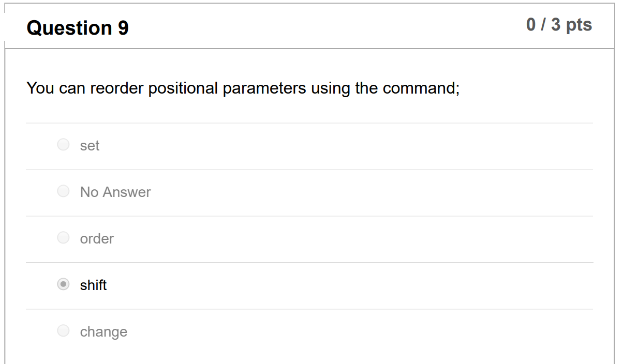Click the "change" answer label
Image resolution: width=623 pixels, height=364 pixels.
tap(103, 331)
